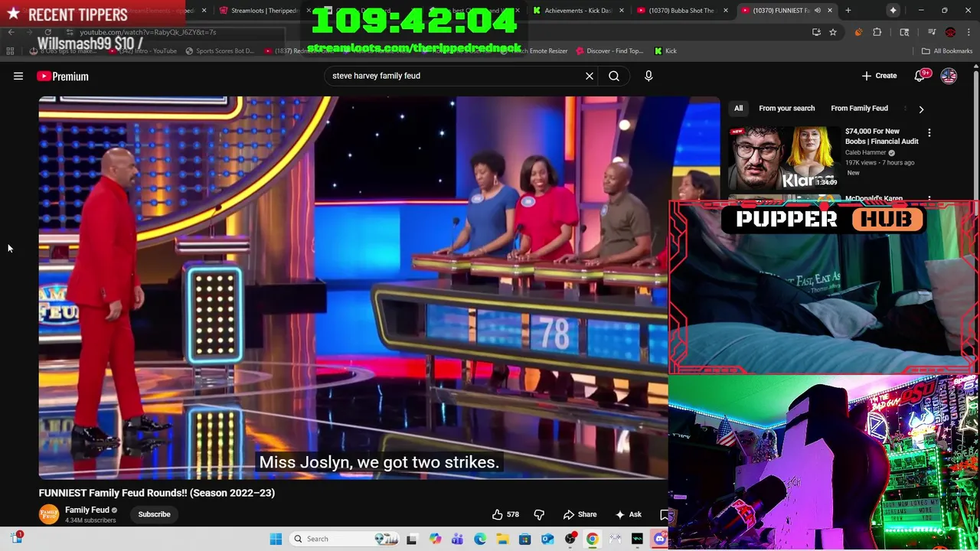Open the YouTube guide hamburger menu
The height and width of the screenshot is (551, 980).
(18, 76)
